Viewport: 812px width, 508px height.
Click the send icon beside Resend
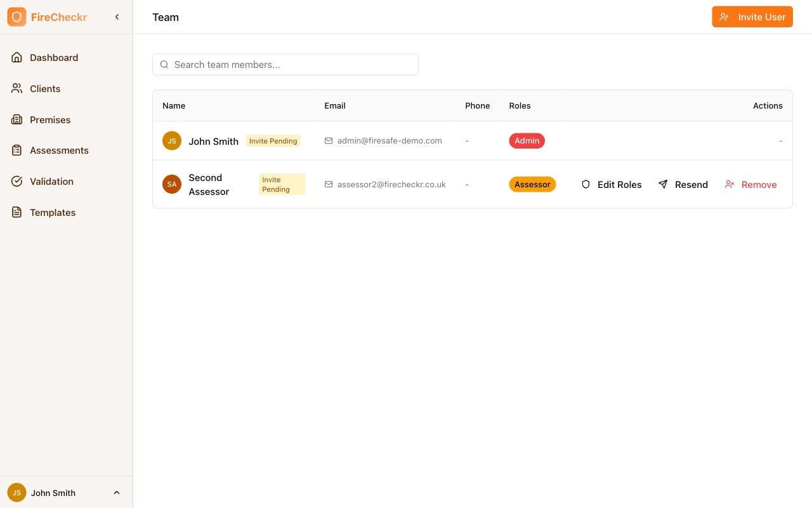pyautogui.click(x=663, y=184)
